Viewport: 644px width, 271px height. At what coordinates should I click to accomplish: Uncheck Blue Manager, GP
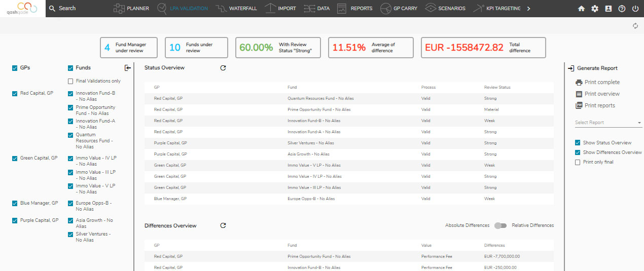[x=15, y=203]
